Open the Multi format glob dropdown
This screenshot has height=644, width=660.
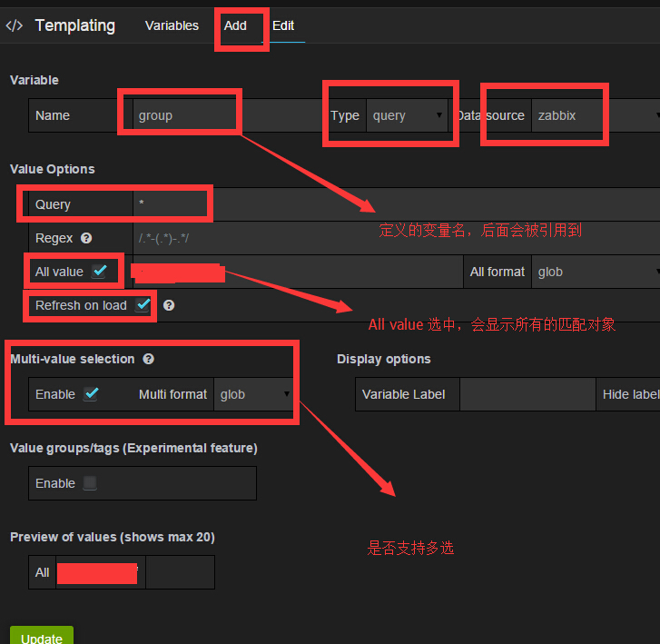[x=254, y=394]
